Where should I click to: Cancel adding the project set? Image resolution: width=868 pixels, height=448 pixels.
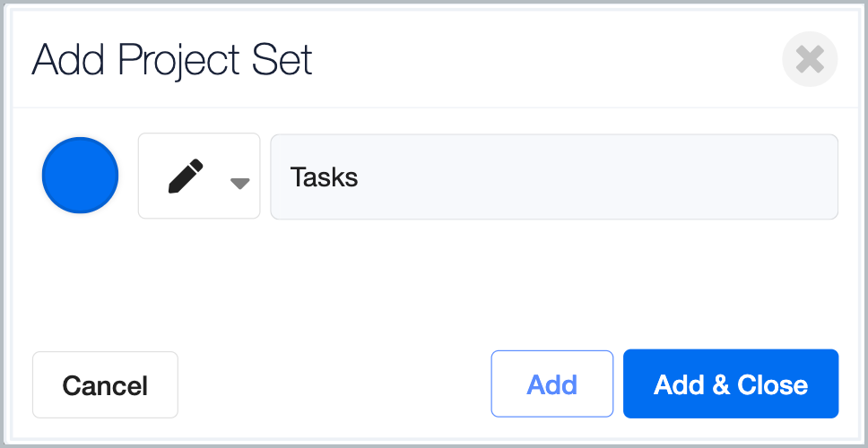point(105,385)
